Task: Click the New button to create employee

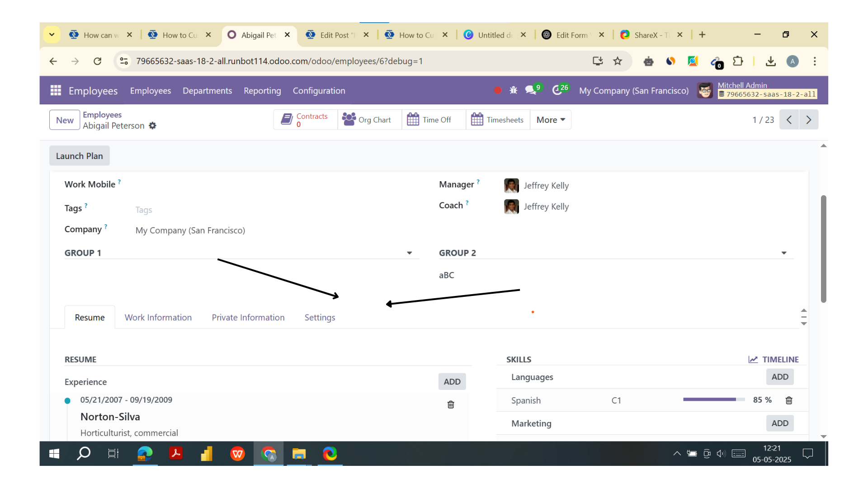Action: (64, 120)
